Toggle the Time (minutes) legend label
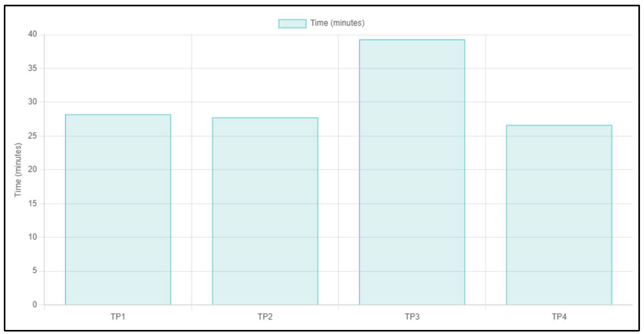The image size is (644, 334). 337,23
